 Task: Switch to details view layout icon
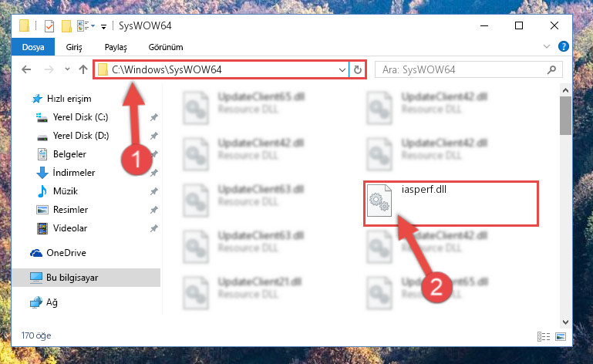click(x=544, y=336)
